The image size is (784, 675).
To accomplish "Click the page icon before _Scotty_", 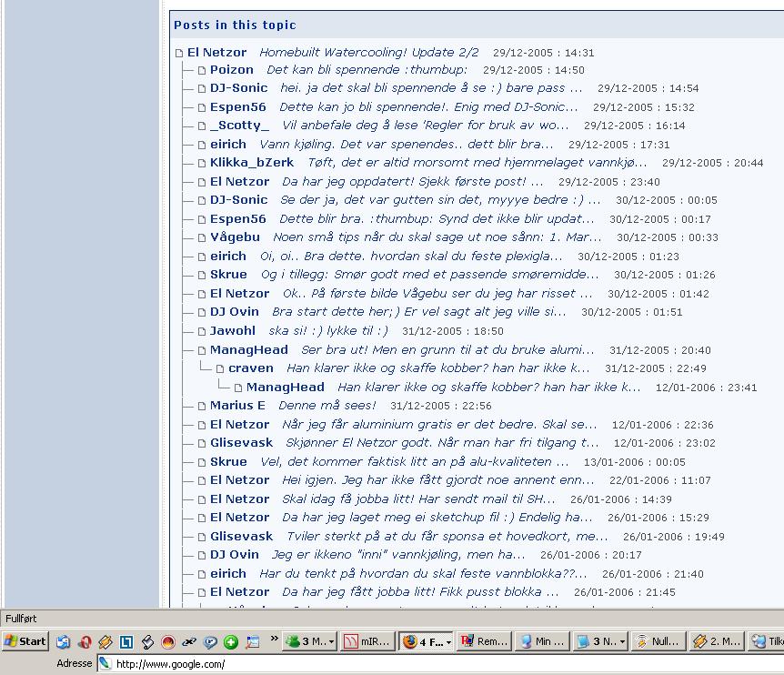I will tap(202, 126).
